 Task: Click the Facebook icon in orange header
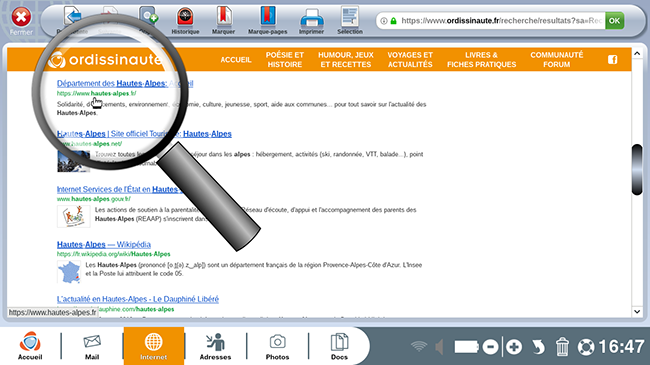pos(613,60)
